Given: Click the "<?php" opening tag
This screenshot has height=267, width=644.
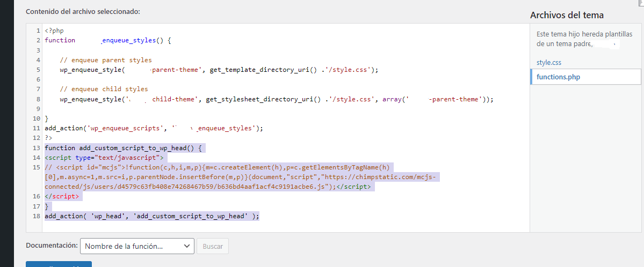Looking at the screenshot, I should [x=54, y=31].
